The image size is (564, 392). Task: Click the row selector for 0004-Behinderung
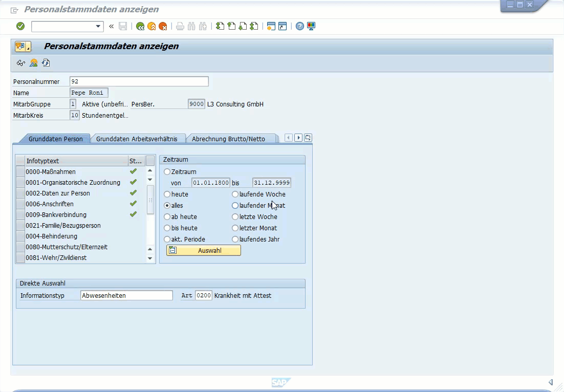point(20,236)
